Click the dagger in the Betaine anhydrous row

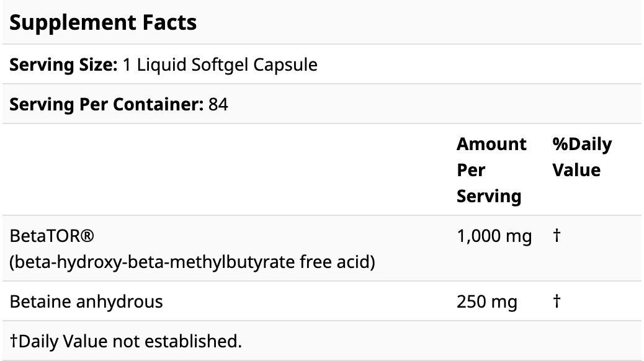click(x=557, y=302)
